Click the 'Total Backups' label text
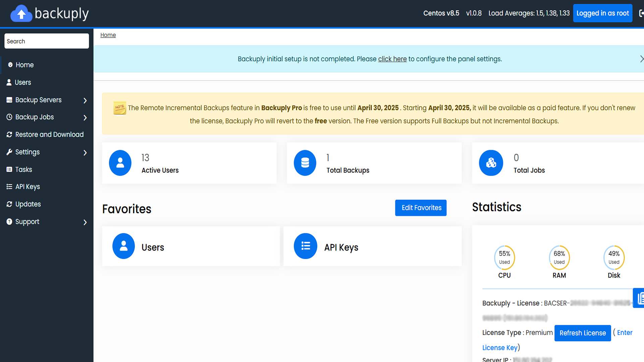 click(x=348, y=170)
